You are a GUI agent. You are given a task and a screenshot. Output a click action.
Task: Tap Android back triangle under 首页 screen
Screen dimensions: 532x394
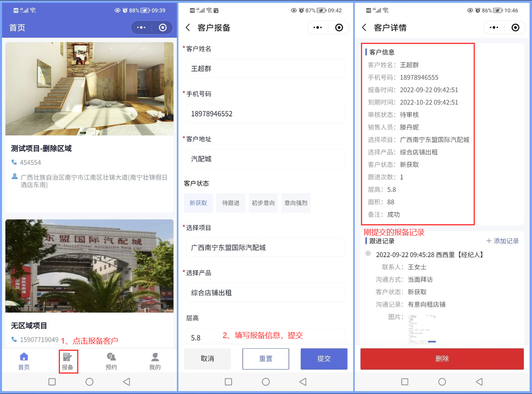pyautogui.click(x=127, y=382)
